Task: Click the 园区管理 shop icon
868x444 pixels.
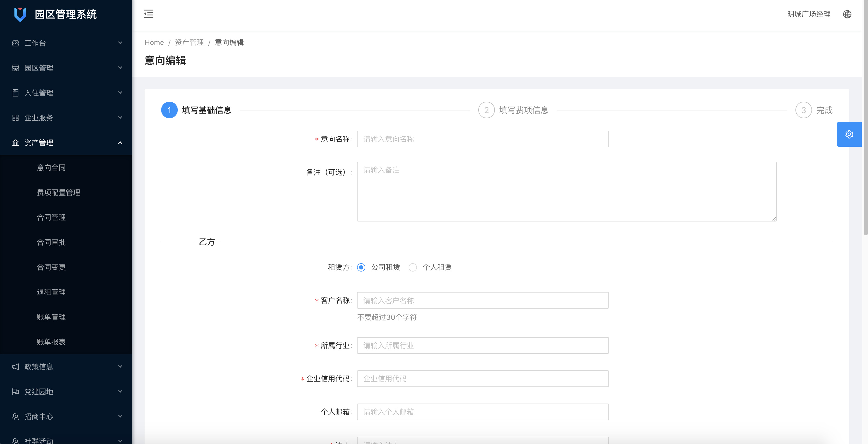Action: click(16, 68)
